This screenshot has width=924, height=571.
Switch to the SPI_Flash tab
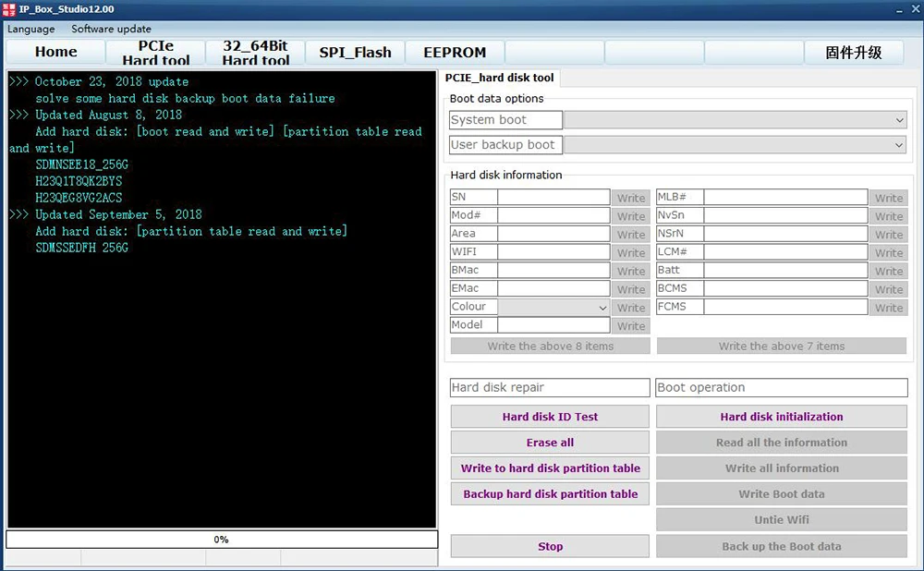(x=356, y=52)
